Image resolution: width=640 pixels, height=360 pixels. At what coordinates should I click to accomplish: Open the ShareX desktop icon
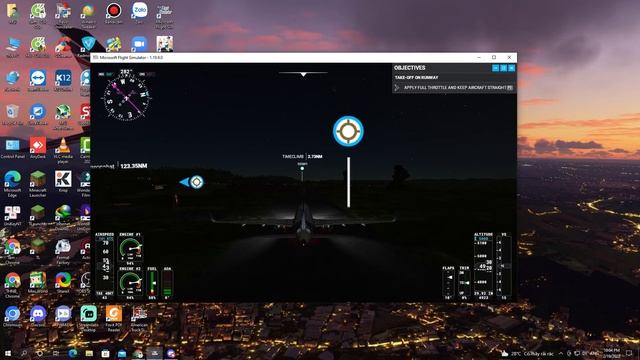click(63, 283)
